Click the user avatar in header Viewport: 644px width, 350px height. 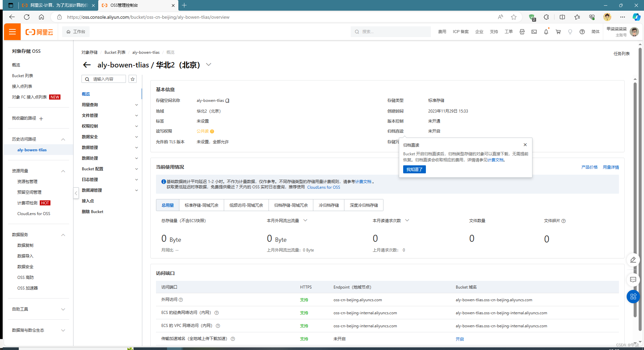pyautogui.click(x=634, y=32)
